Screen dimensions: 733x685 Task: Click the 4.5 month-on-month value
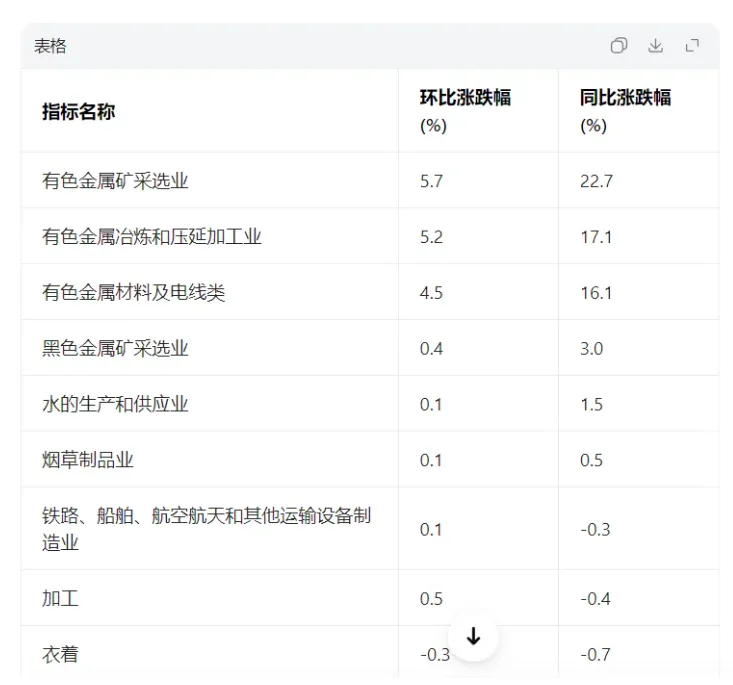(431, 293)
